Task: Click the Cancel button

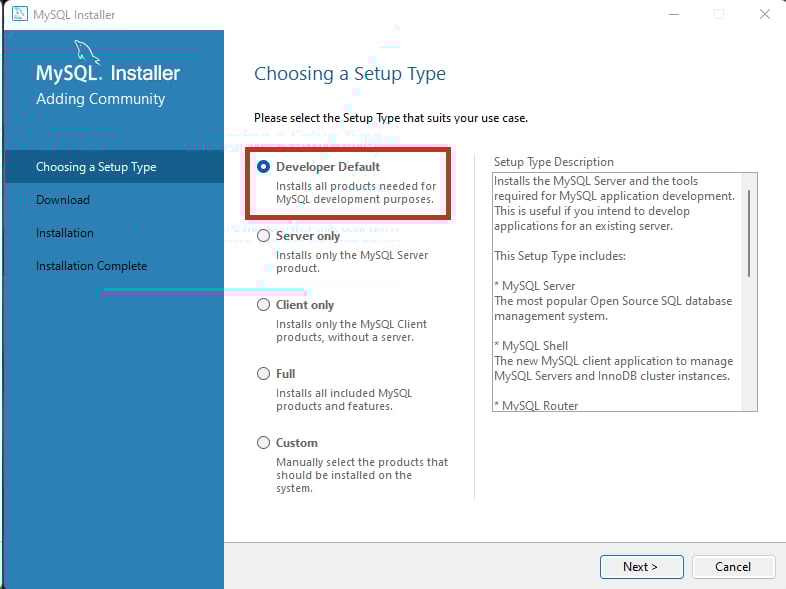Action: coord(733,567)
